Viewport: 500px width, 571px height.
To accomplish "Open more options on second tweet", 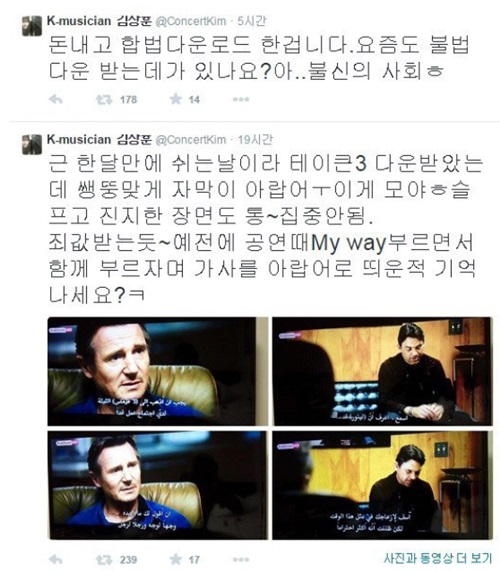I will pos(241,559).
